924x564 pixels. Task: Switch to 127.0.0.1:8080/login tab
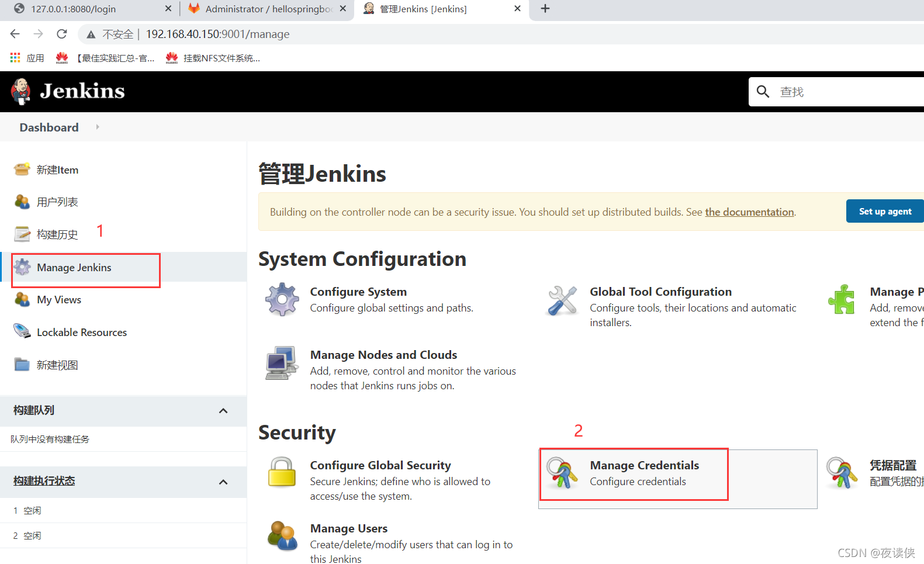tap(73, 9)
